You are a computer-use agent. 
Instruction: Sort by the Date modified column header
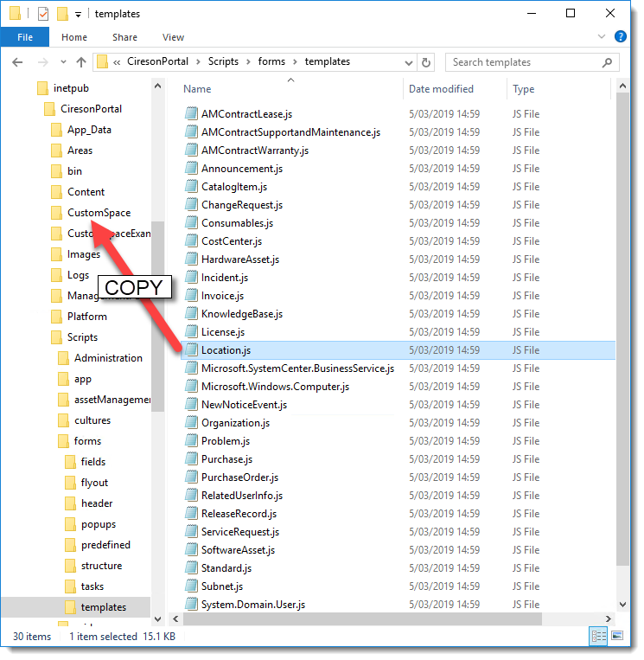click(443, 89)
